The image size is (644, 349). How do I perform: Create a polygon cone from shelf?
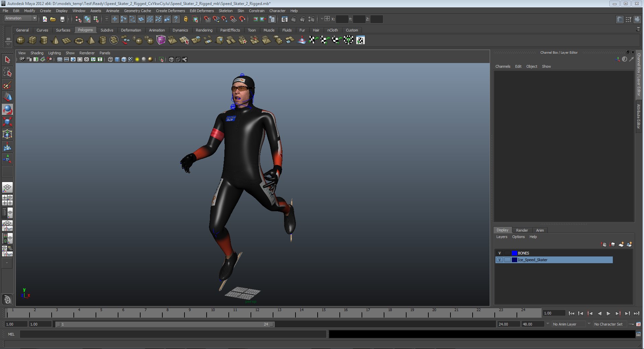[55, 40]
